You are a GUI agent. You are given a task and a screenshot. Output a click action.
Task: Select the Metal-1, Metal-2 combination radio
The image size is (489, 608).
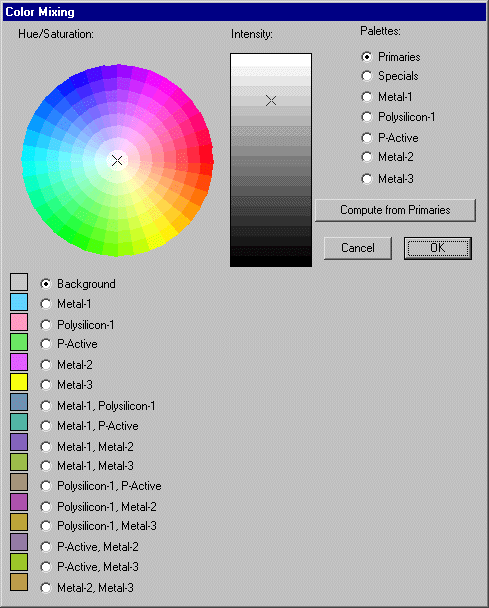pyautogui.click(x=46, y=447)
